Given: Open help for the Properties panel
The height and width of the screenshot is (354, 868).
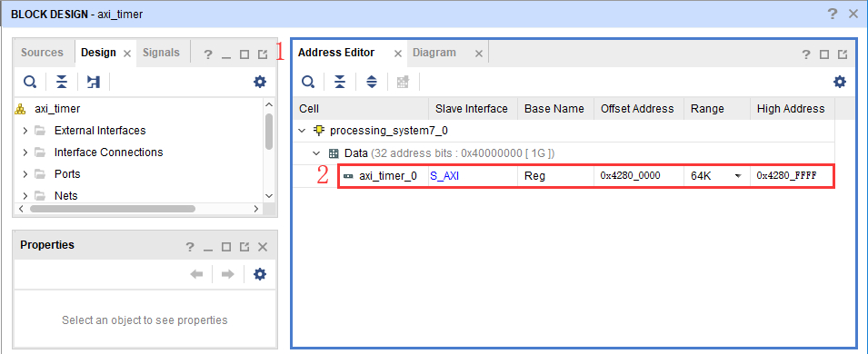Looking at the screenshot, I should (x=190, y=247).
